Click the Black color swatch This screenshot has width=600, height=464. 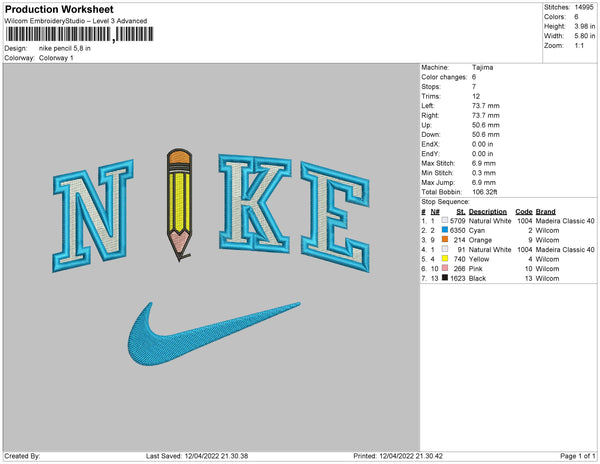(x=445, y=278)
